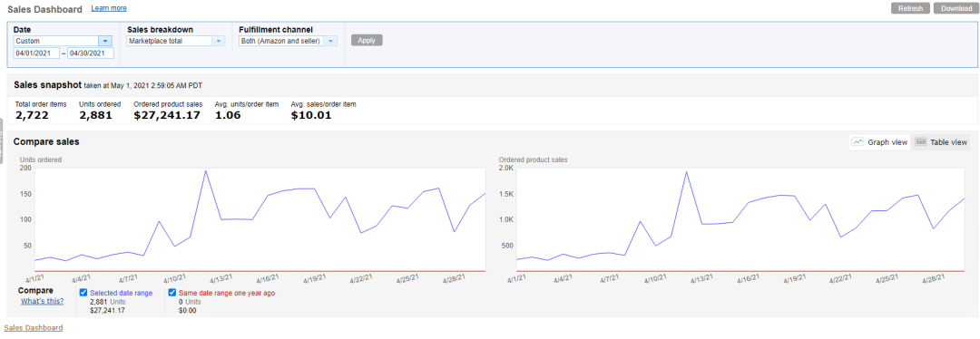Click the Graph view line chart icon
Image resolution: width=980 pixels, height=339 pixels.
tap(858, 141)
